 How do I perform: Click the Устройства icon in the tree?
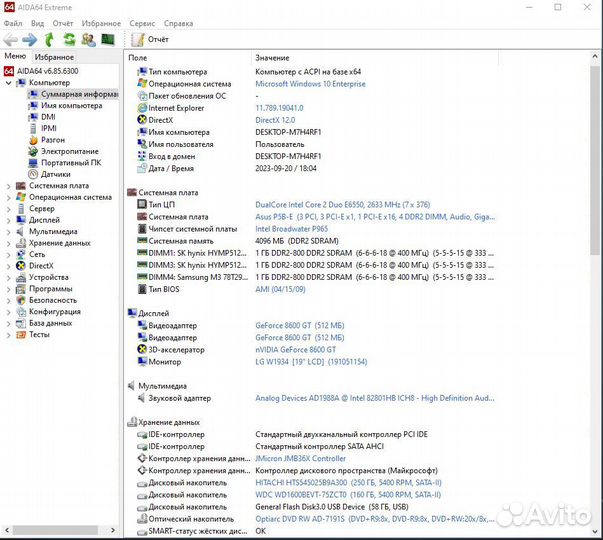tap(21, 277)
